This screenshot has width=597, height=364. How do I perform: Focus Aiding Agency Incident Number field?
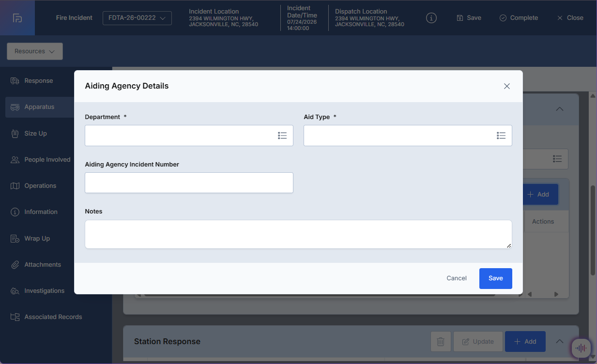pyautogui.click(x=189, y=183)
